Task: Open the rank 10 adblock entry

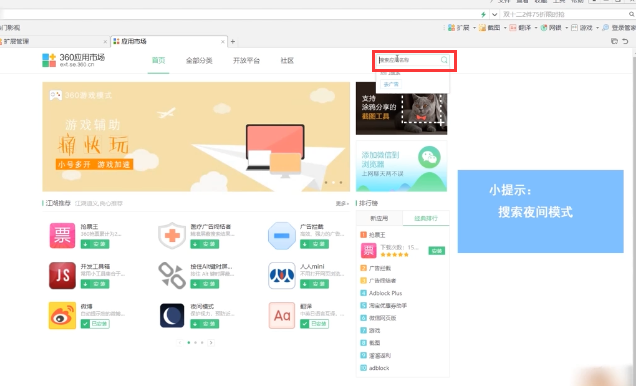Action: 379,368
